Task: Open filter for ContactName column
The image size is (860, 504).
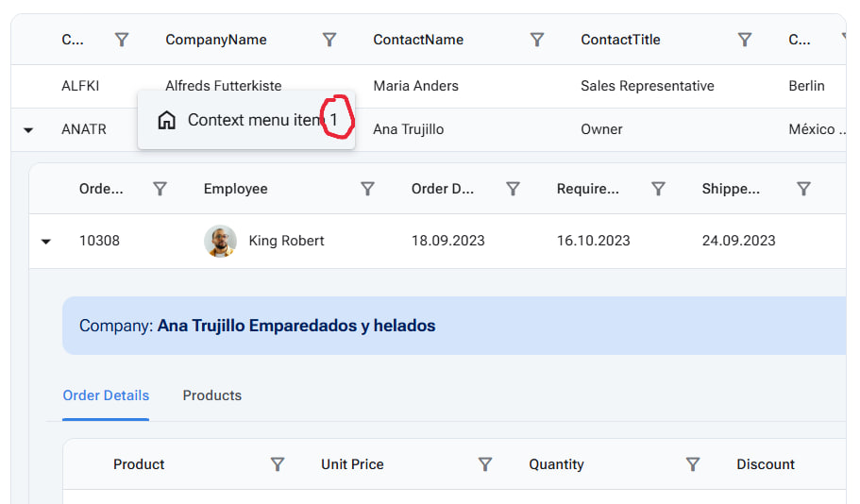Action: 537,40
